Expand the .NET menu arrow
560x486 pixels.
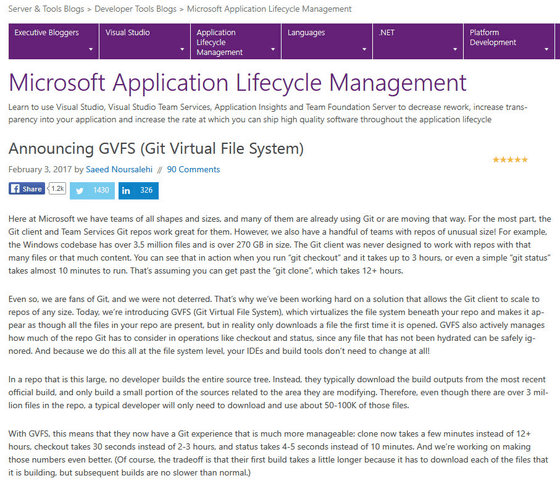[455, 49]
